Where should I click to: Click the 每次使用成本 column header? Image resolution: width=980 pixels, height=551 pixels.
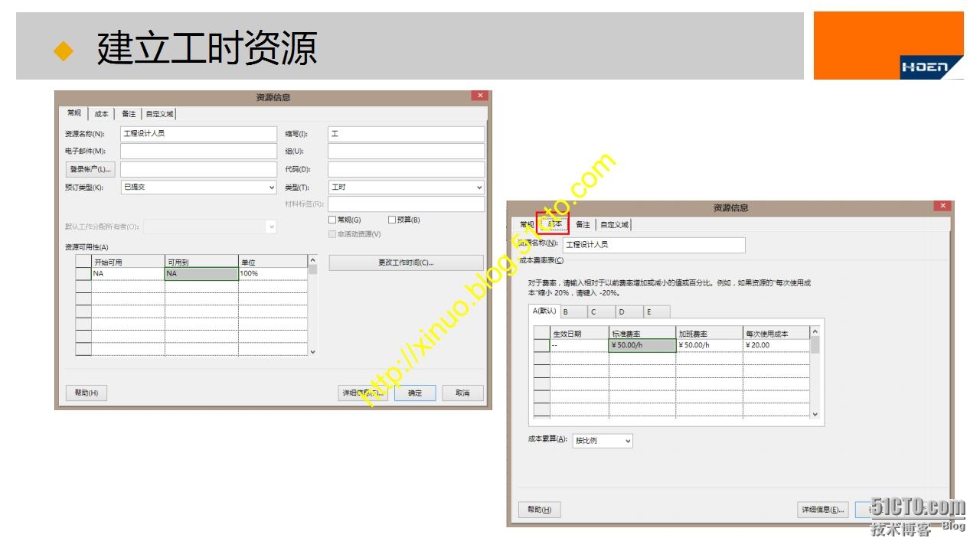coord(776,334)
